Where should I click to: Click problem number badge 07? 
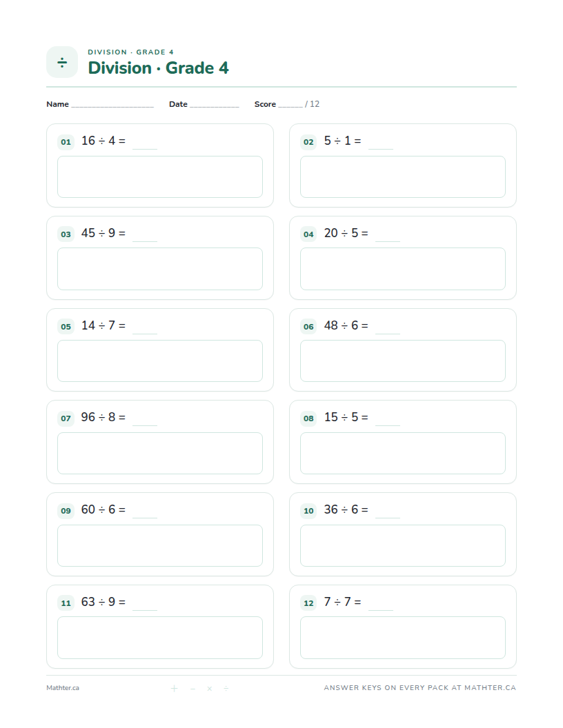[x=66, y=418]
